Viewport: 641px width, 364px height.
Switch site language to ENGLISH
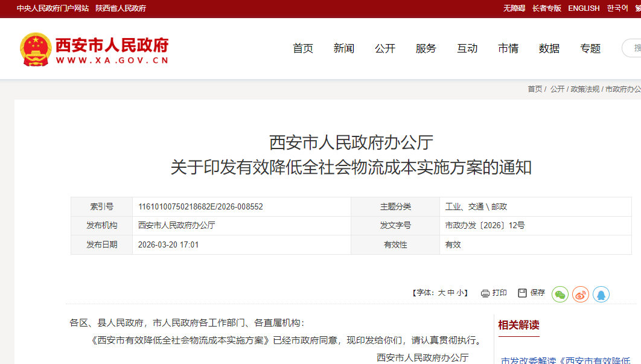tap(584, 8)
